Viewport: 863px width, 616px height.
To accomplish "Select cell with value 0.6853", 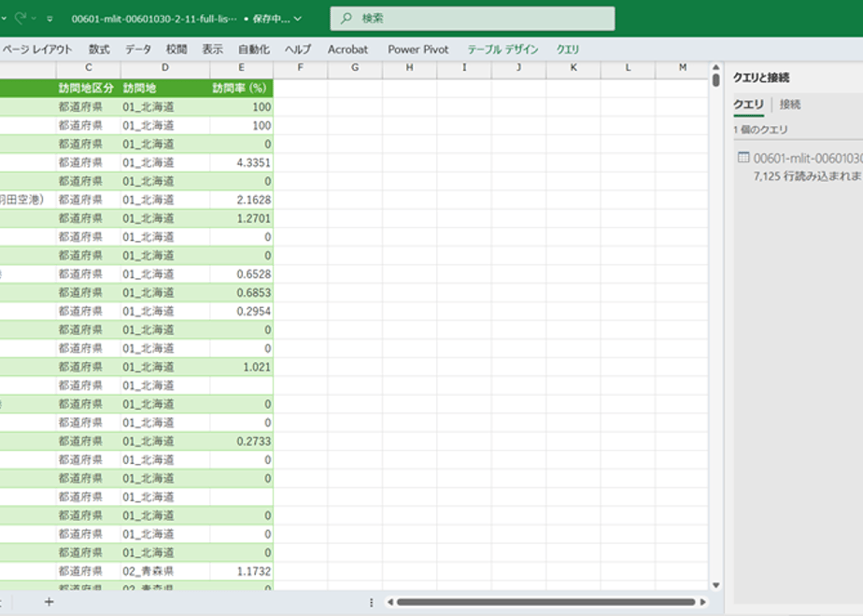I will coord(241,293).
